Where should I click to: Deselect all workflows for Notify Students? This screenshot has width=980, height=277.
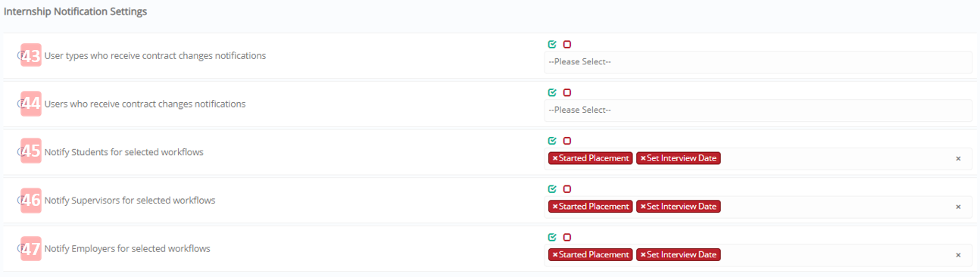tap(566, 142)
